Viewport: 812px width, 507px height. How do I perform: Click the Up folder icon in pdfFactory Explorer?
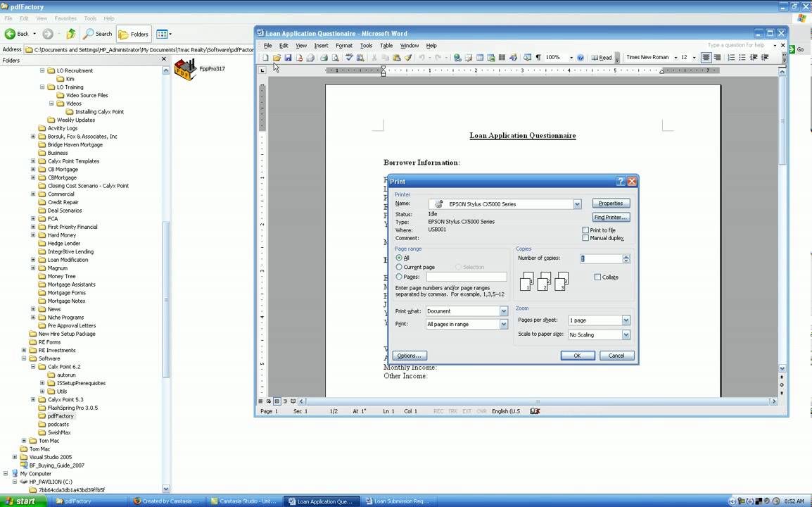[71, 34]
